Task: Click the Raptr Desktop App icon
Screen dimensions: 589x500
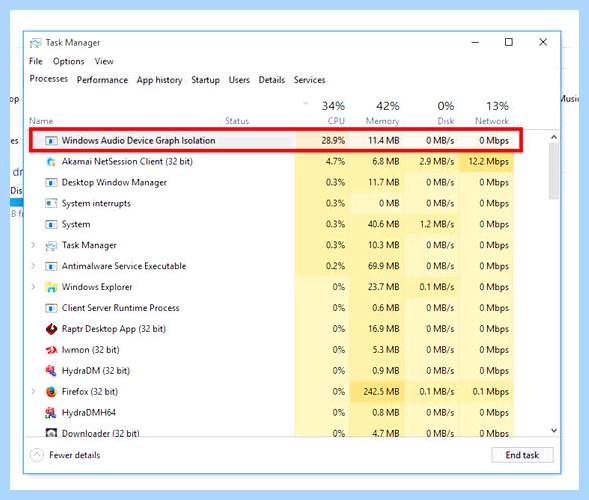Action: [51, 329]
